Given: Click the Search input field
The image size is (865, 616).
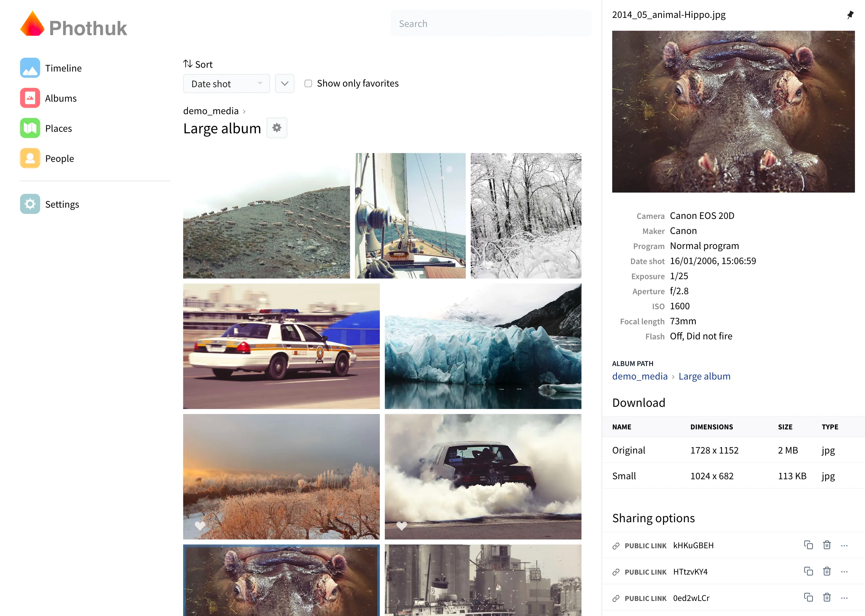Looking at the screenshot, I should click(x=490, y=24).
